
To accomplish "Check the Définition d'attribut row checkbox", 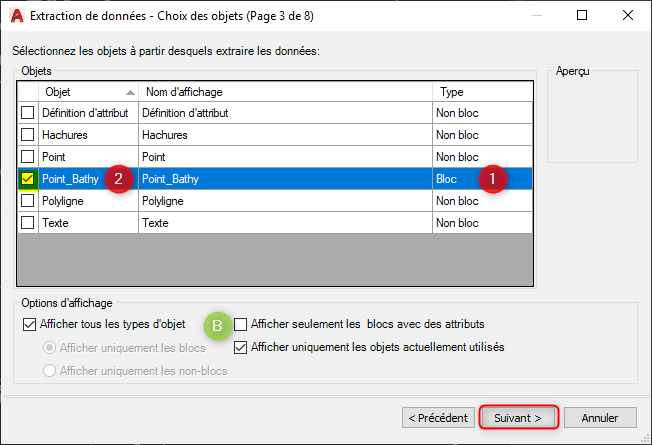I will point(28,113).
